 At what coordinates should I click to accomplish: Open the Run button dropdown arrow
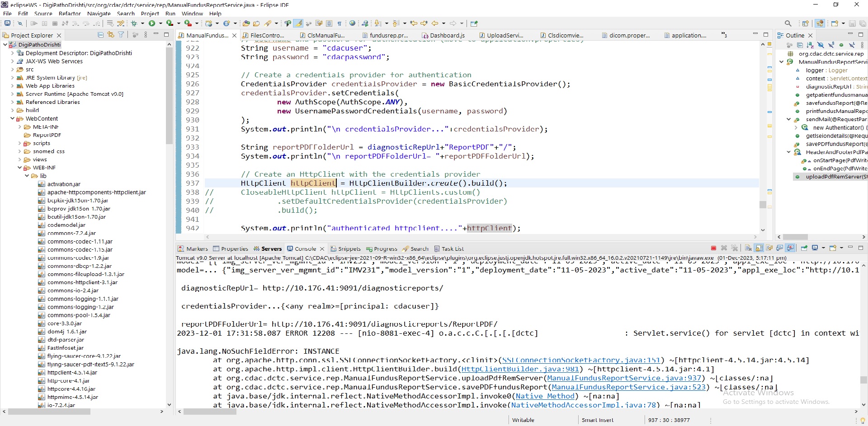click(x=160, y=23)
